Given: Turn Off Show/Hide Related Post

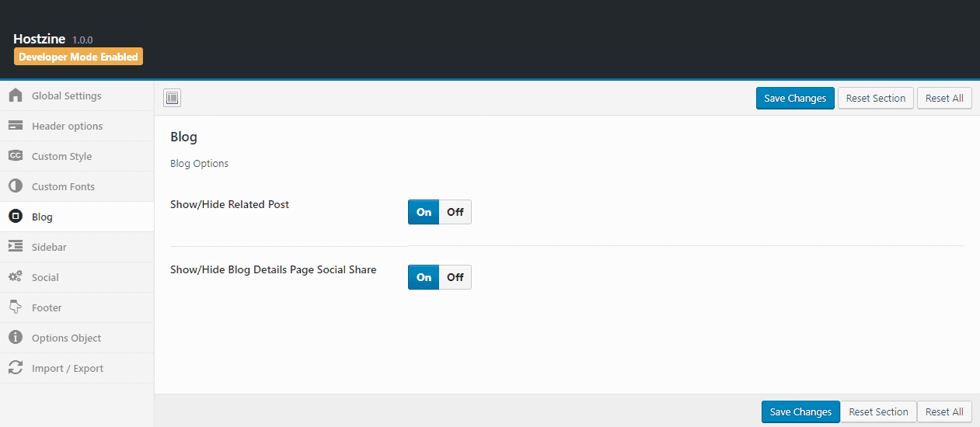Looking at the screenshot, I should pyautogui.click(x=455, y=212).
